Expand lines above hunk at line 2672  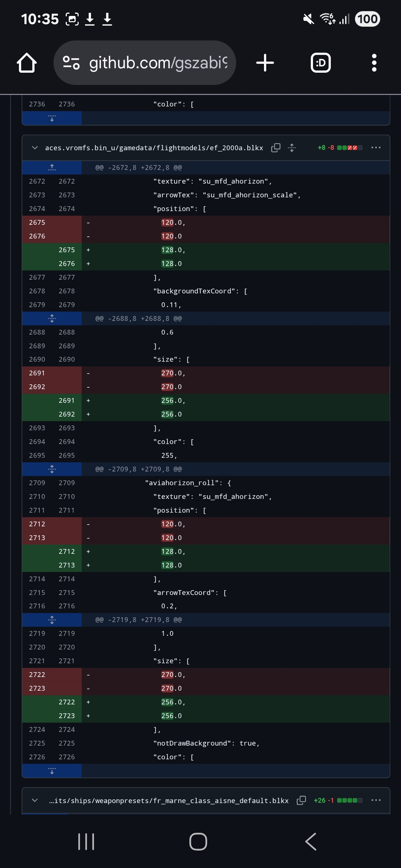pyautogui.click(x=52, y=168)
